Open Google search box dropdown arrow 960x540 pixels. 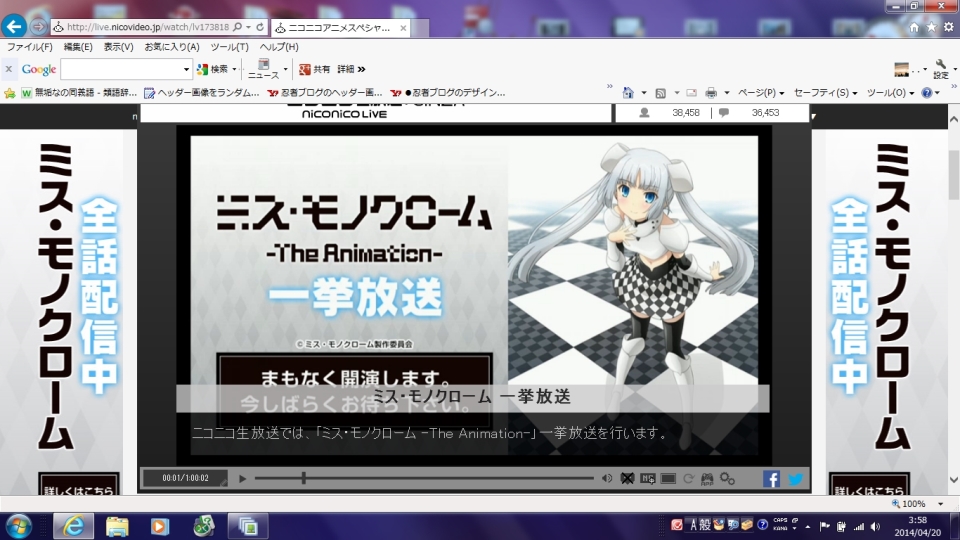pos(186,69)
